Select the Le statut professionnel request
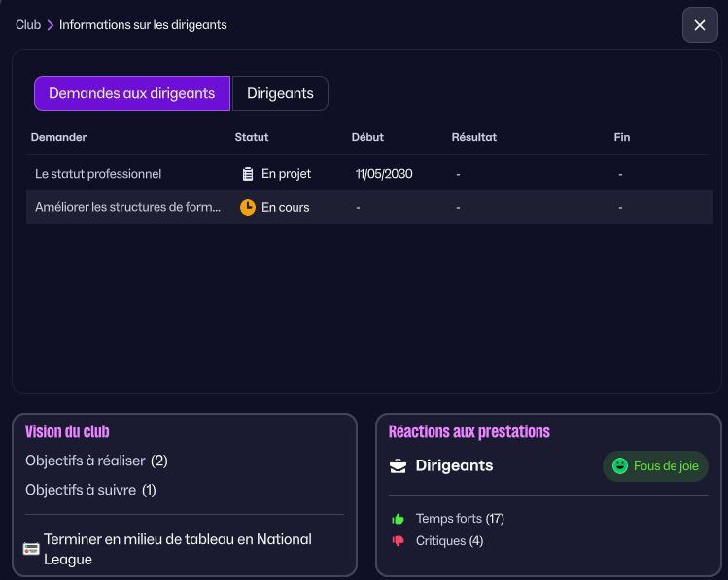Image resolution: width=728 pixels, height=580 pixels. [x=369, y=174]
